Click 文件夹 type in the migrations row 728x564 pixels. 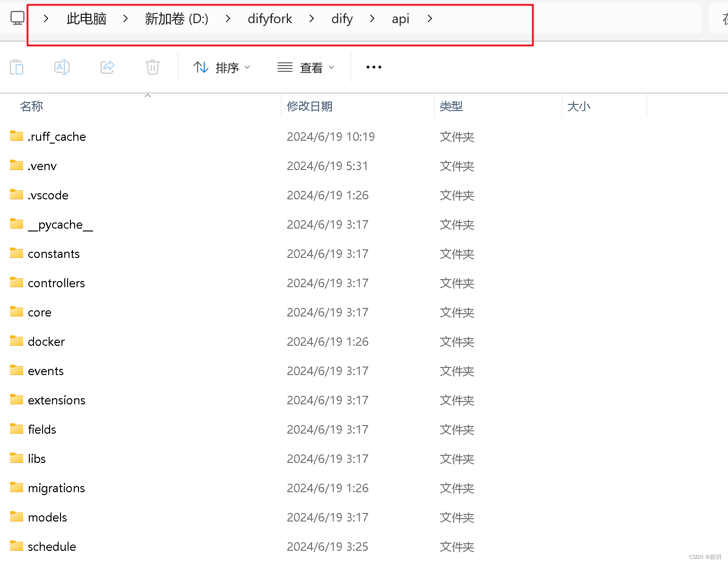tap(457, 488)
